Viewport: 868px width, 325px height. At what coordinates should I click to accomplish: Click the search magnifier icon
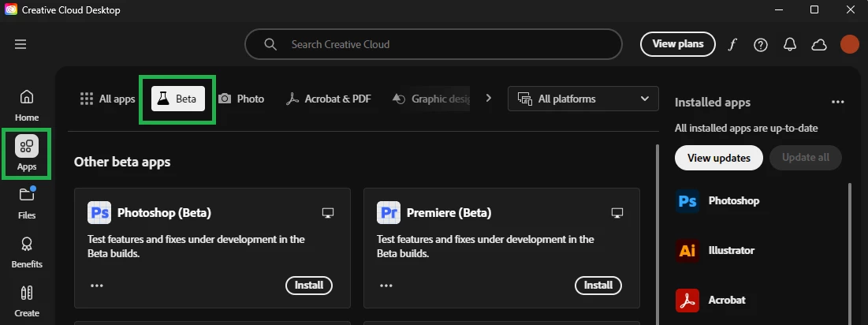(x=270, y=44)
